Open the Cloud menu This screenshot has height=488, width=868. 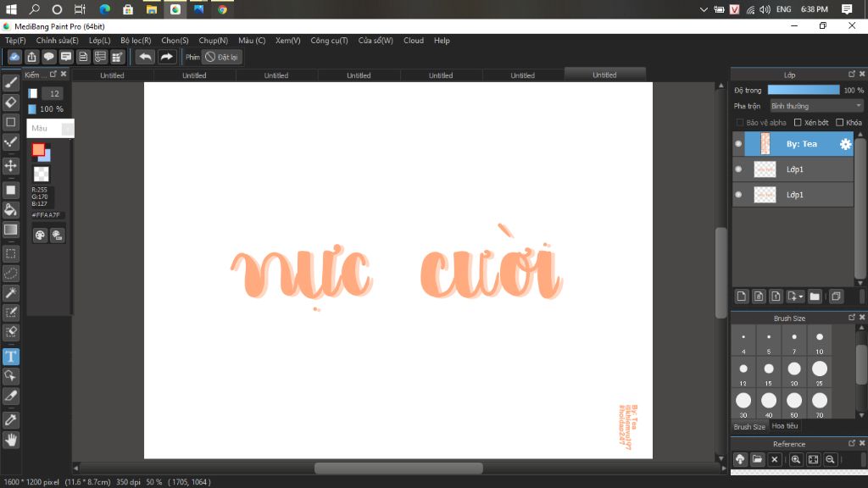click(414, 41)
